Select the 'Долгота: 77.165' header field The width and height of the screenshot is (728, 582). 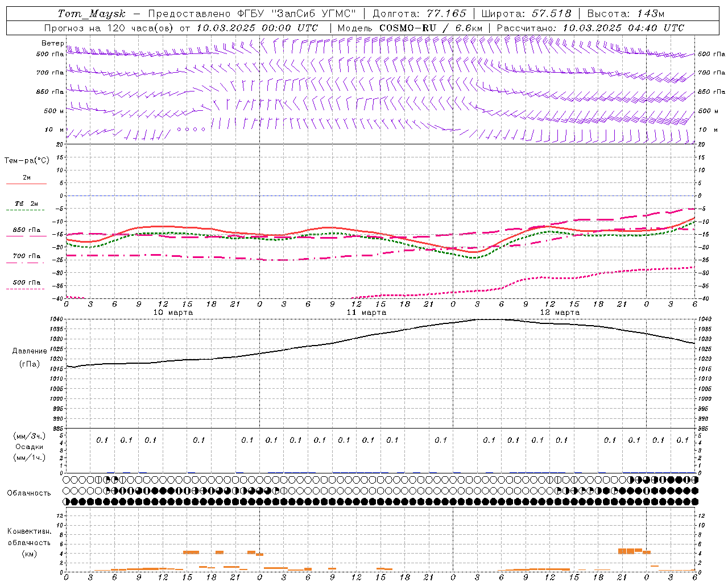point(419,14)
